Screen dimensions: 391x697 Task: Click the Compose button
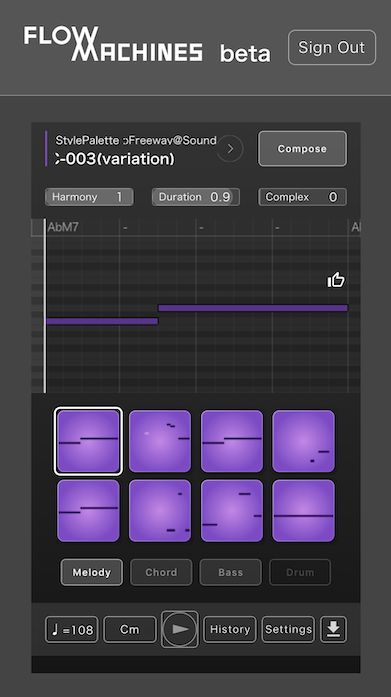click(302, 148)
